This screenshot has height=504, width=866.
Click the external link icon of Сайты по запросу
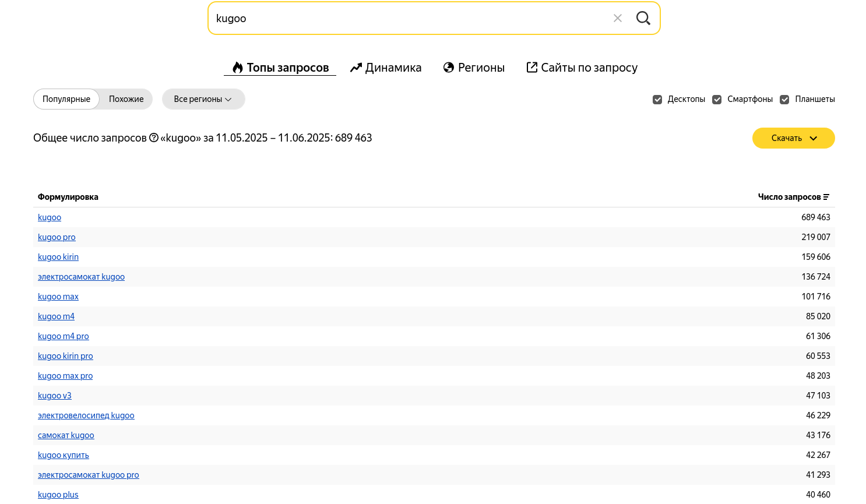click(x=532, y=68)
